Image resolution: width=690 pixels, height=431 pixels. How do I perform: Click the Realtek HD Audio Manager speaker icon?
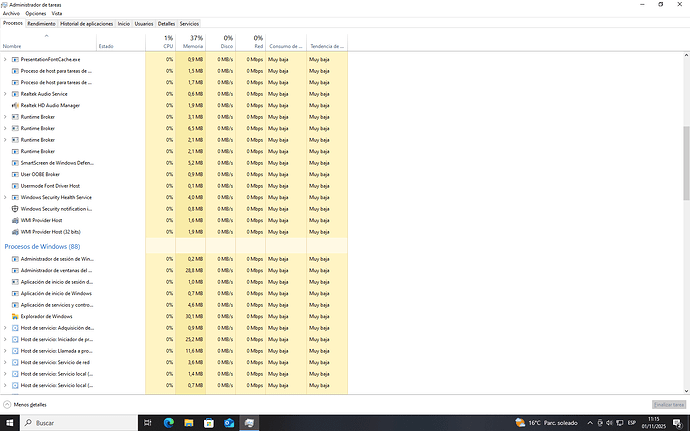click(x=14, y=105)
